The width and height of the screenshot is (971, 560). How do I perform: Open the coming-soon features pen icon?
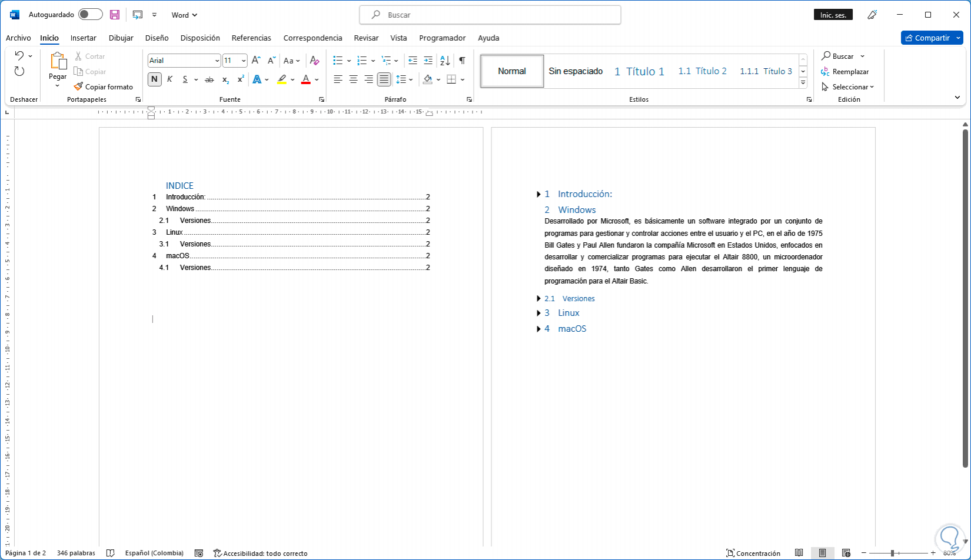(872, 15)
